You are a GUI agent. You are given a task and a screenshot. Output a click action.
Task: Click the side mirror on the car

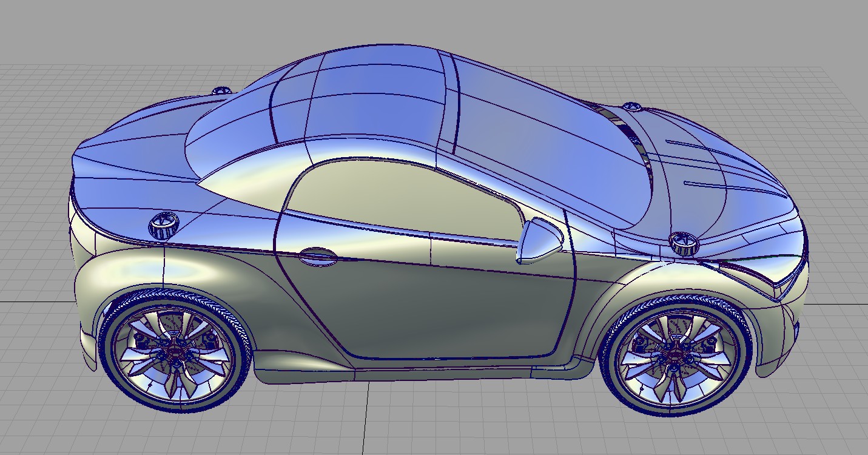537,241
